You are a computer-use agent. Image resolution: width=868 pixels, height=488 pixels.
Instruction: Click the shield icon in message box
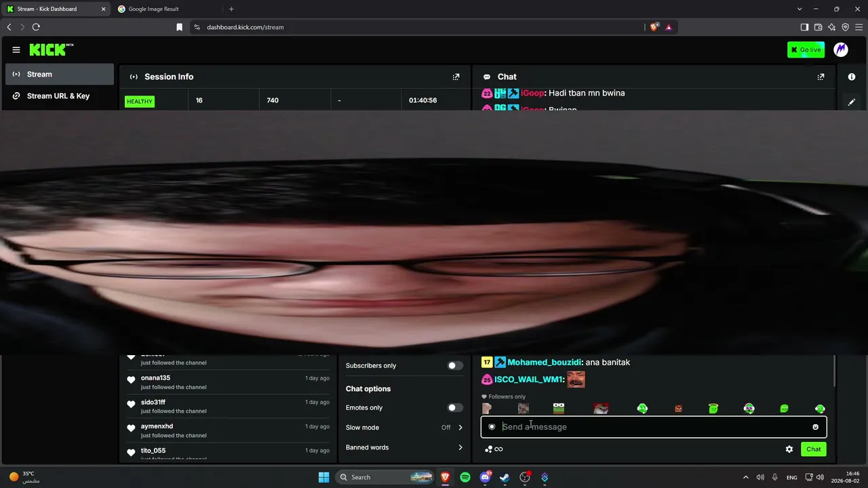492,427
